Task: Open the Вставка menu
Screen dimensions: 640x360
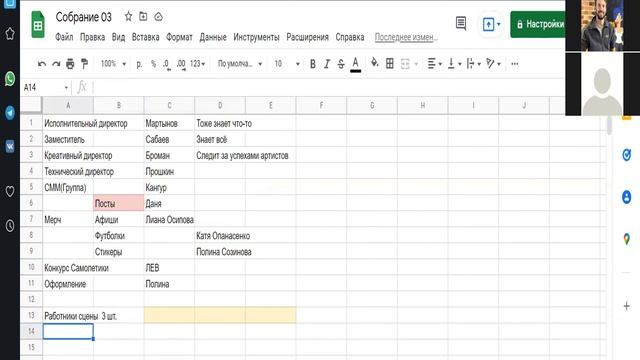Action: [x=145, y=37]
